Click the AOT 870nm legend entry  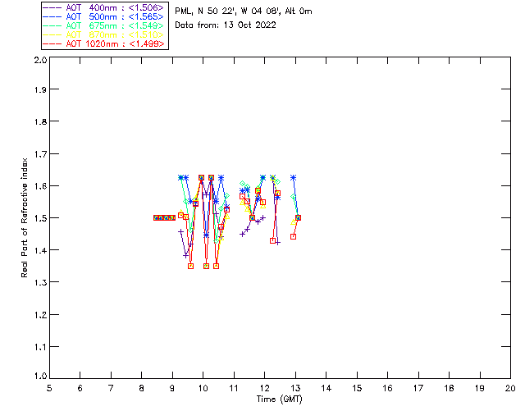(x=103, y=34)
